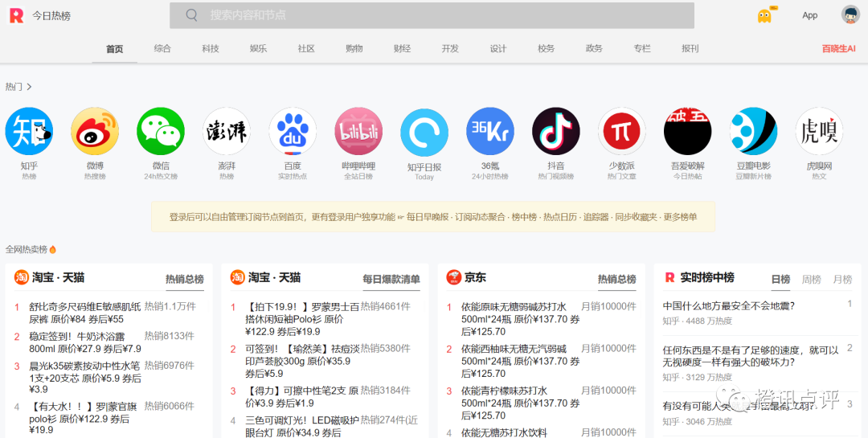
Task: Switch to the 综合 tab
Action: point(162,49)
